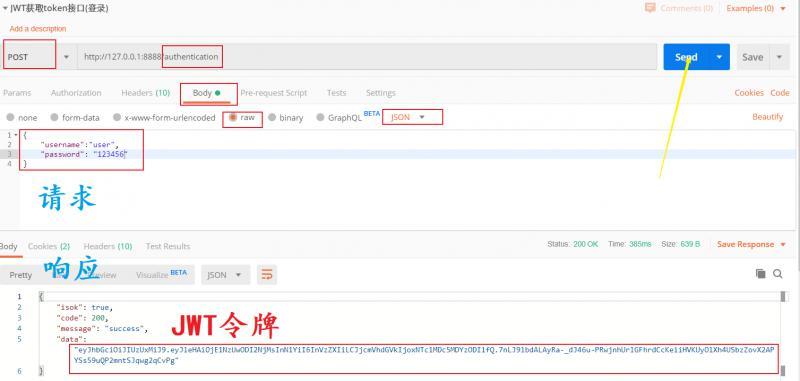Screen dimensions: 800x381
Task: Open the Save Response dropdown
Action: tap(783, 244)
